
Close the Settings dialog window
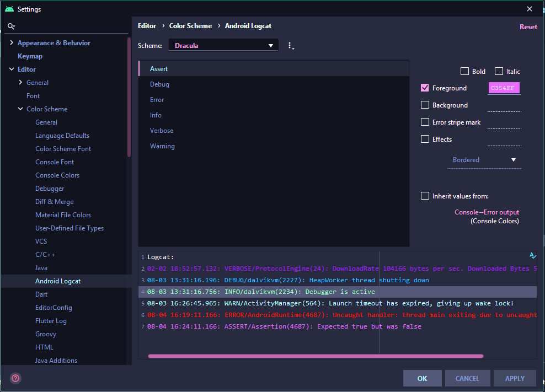point(530,9)
